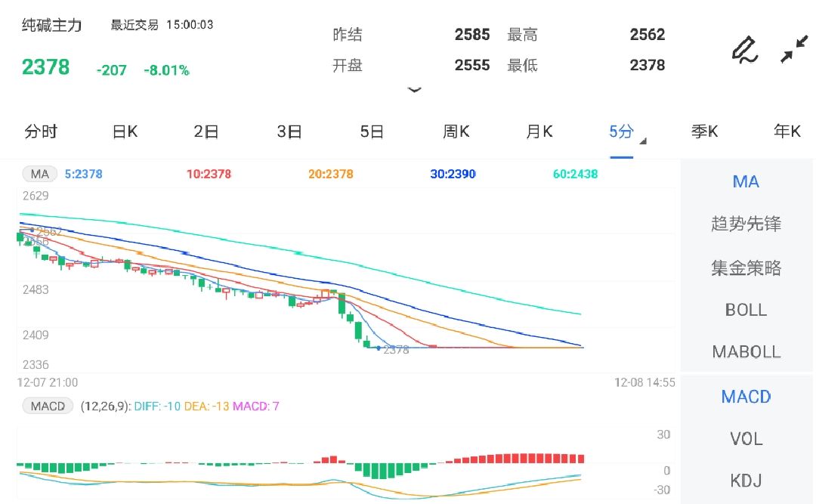Click the 最低 value 2378
Image resolution: width=816 pixels, height=504 pixels.
click(x=648, y=65)
